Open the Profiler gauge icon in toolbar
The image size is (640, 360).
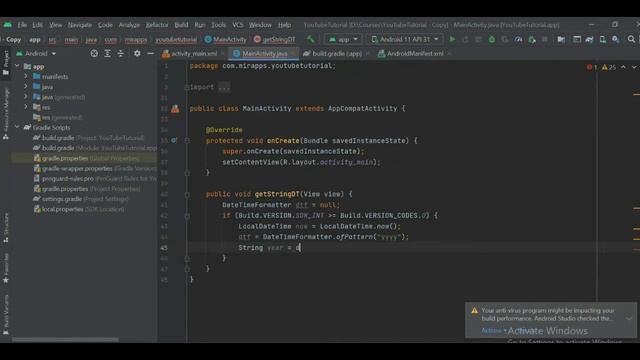(518, 39)
